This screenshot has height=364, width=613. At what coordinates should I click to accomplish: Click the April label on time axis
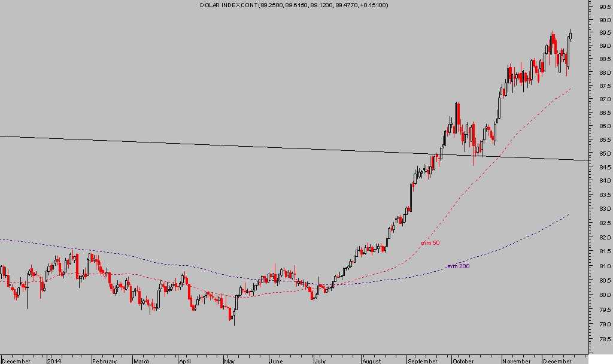pyautogui.click(x=186, y=361)
